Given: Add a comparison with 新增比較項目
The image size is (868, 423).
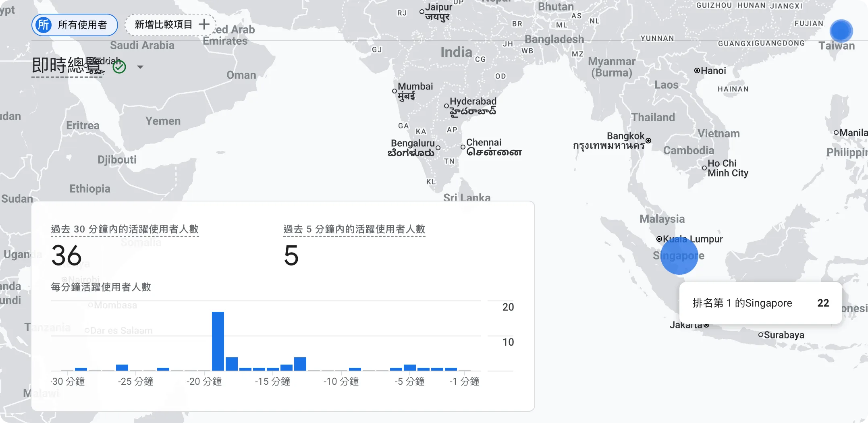Looking at the screenshot, I should 171,25.
